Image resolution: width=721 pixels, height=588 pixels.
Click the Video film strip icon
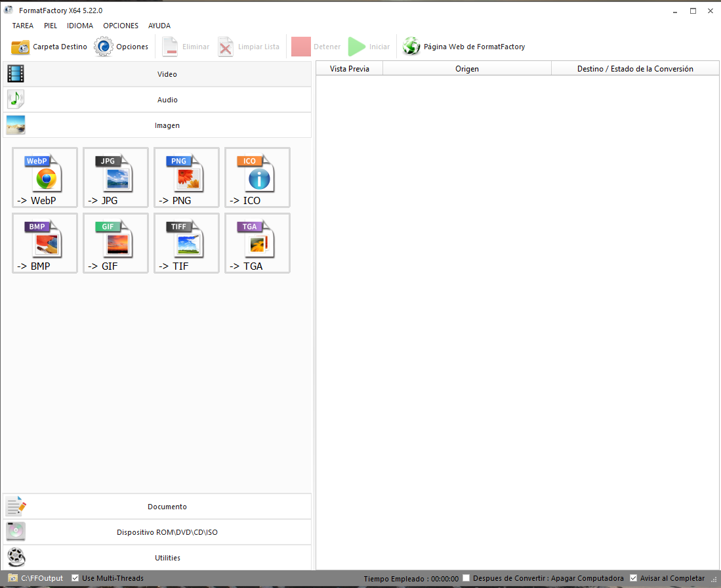(x=16, y=73)
